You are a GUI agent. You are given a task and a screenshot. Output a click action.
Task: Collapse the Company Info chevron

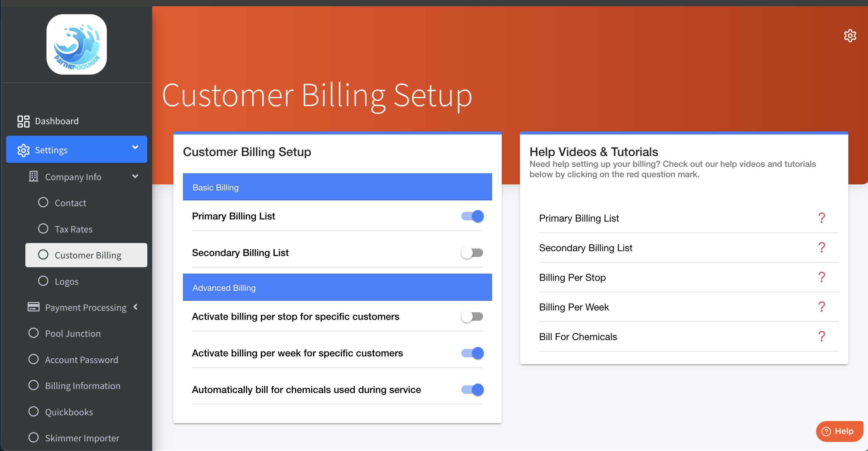click(x=135, y=177)
